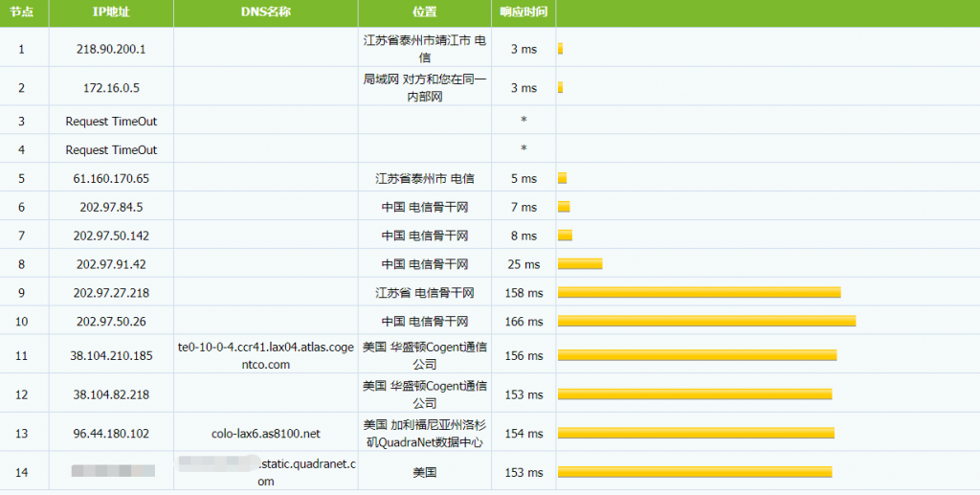This screenshot has height=495, width=980.
Task: Click response time 156 ms
Action: pos(523,355)
